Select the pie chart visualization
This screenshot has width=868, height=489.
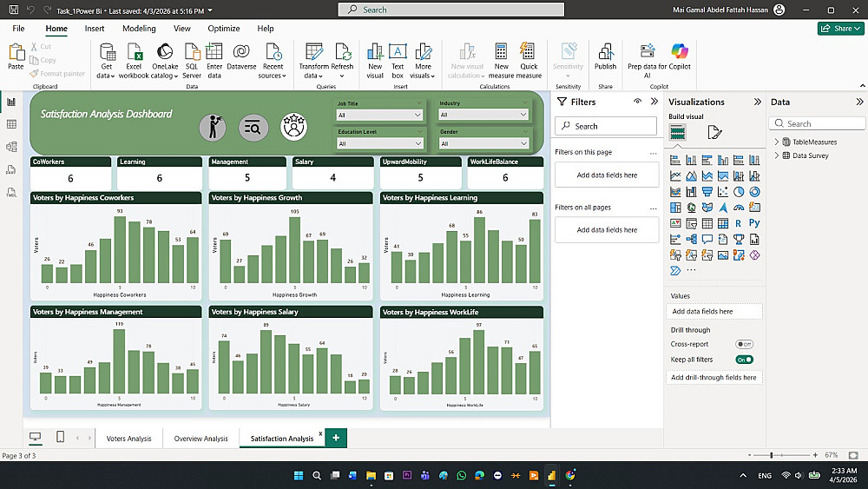(739, 192)
